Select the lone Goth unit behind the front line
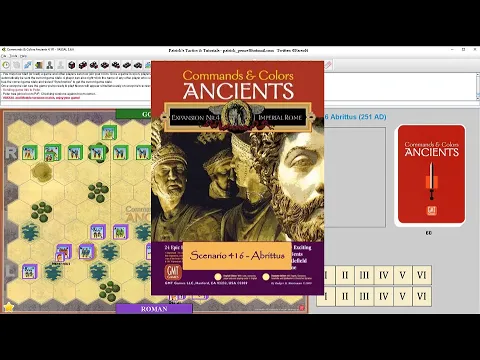 [x=109, y=132]
